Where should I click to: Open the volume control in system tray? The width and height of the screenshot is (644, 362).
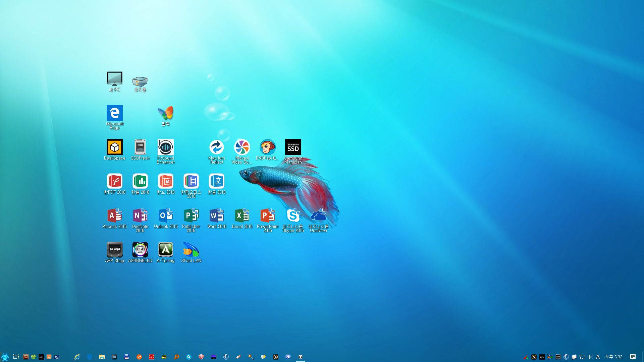[590, 357]
